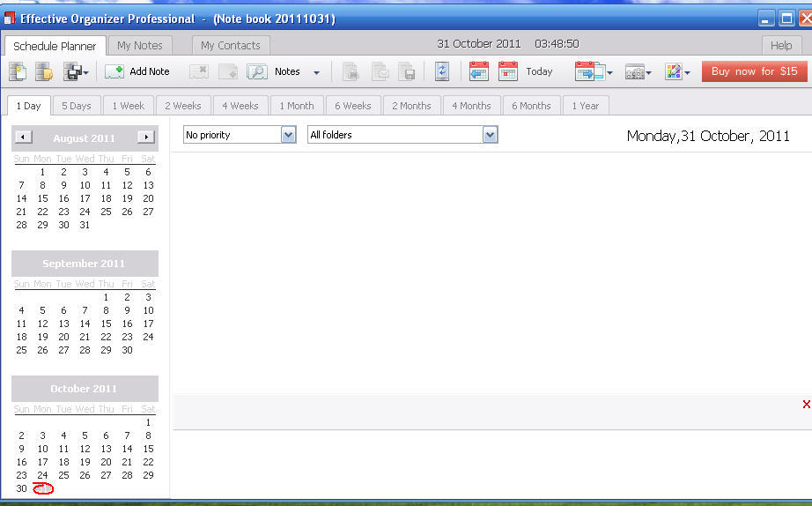The height and width of the screenshot is (506, 812).
Task: Click the options settings icon
Action: pyautogui.click(x=635, y=71)
